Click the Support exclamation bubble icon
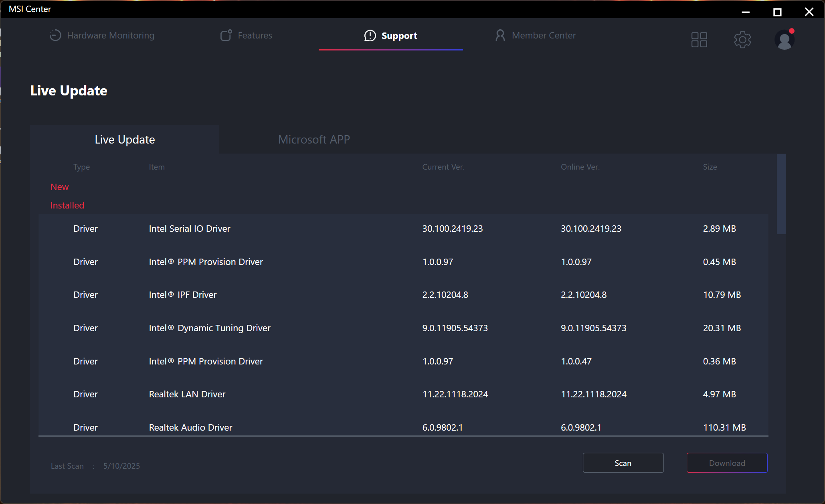 pos(370,36)
